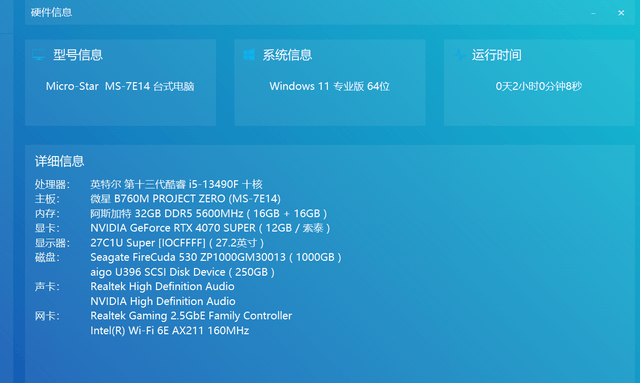This screenshot has width=640, height=383.
Task: Click the 内存 label
Action: point(47,214)
